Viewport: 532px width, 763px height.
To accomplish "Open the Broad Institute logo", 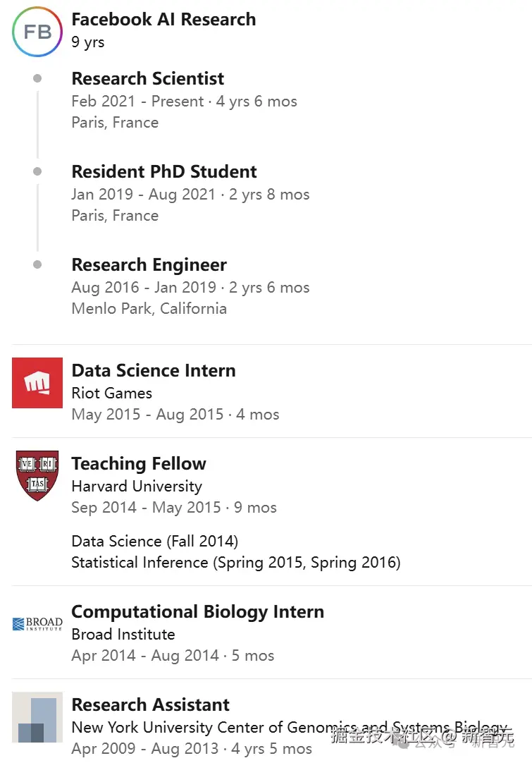I will [x=37, y=624].
